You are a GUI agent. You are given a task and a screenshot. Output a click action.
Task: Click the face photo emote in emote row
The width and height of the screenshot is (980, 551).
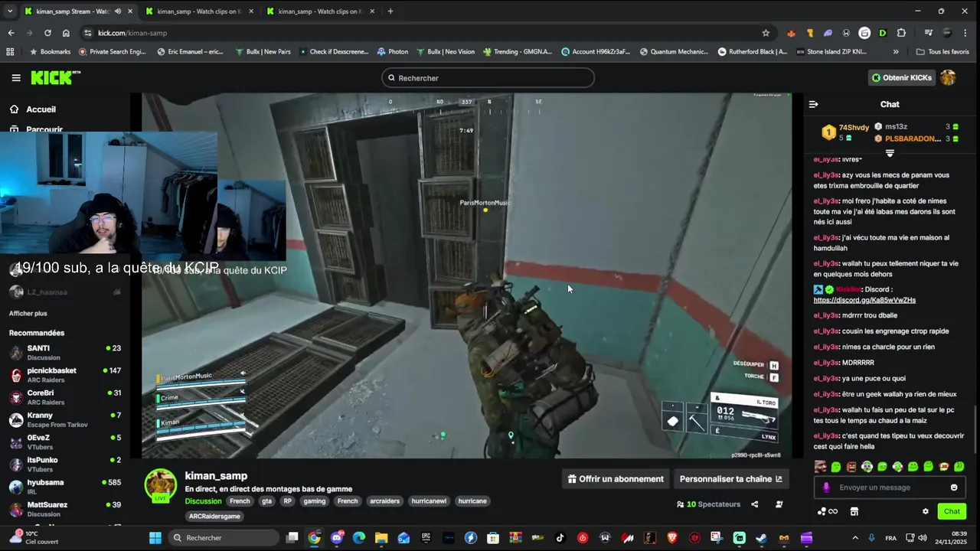click(820, 467)
